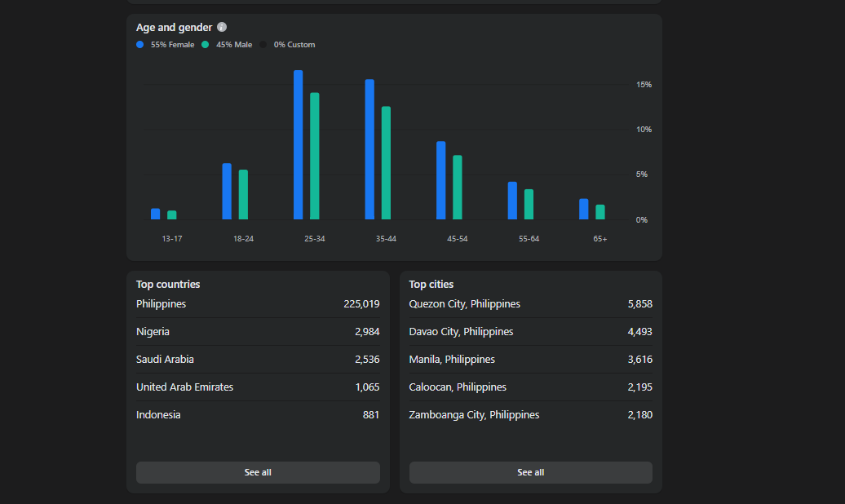
Task: Select Indonesia in Top countries
Action: (258, 414)
